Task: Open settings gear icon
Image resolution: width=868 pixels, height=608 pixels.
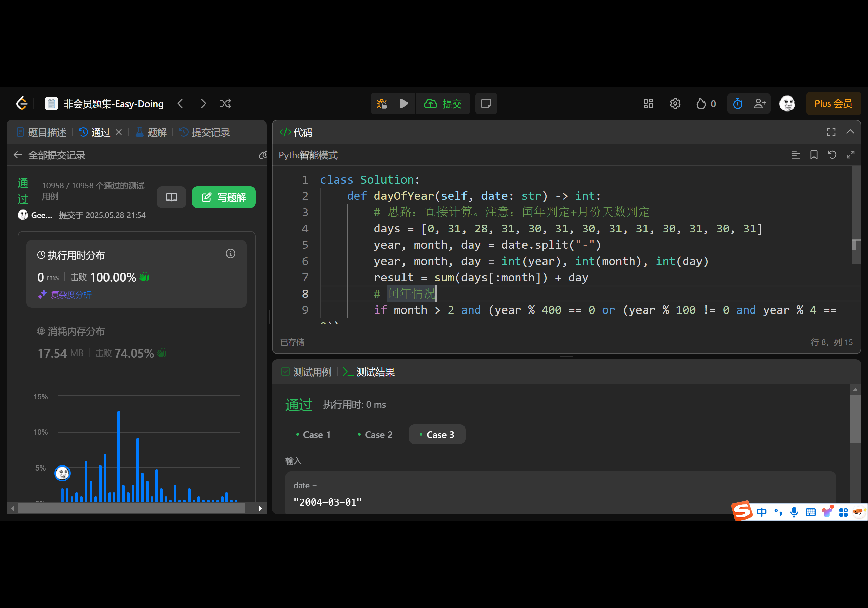Action: point(675,104)
